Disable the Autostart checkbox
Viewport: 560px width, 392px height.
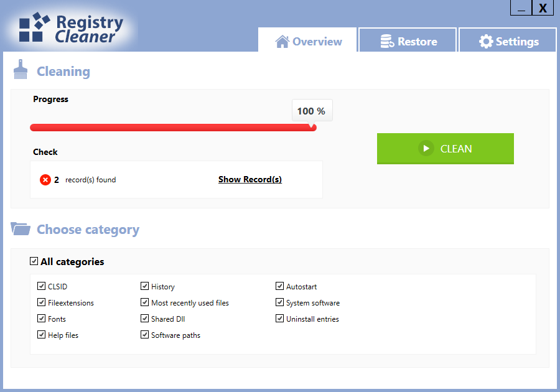point(279,286)
